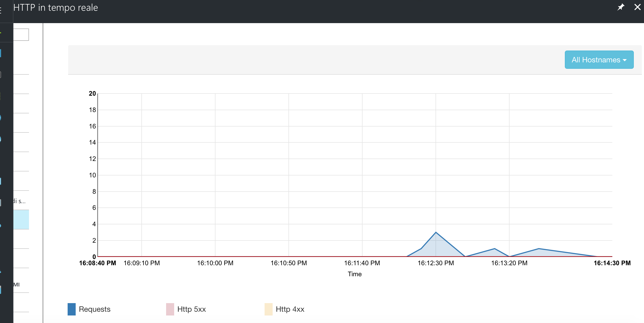Click the 16:10:50 PM axis label

click(289, 263)
